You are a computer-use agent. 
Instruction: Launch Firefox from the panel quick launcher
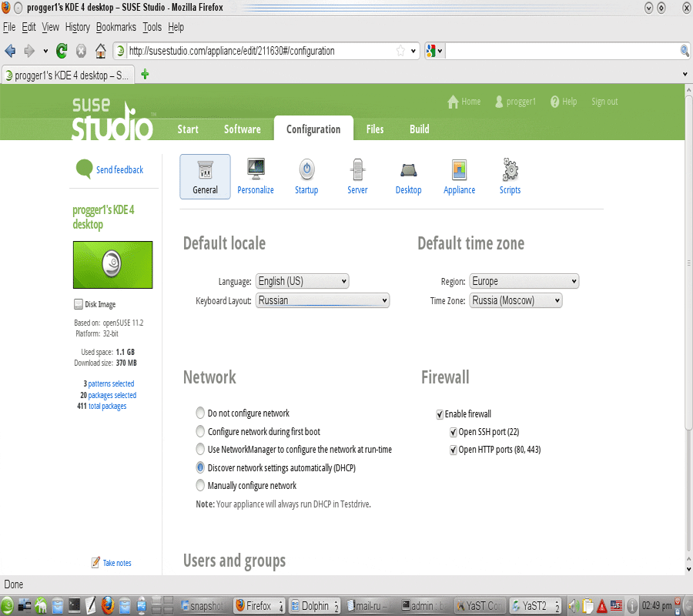pos(107,605)
